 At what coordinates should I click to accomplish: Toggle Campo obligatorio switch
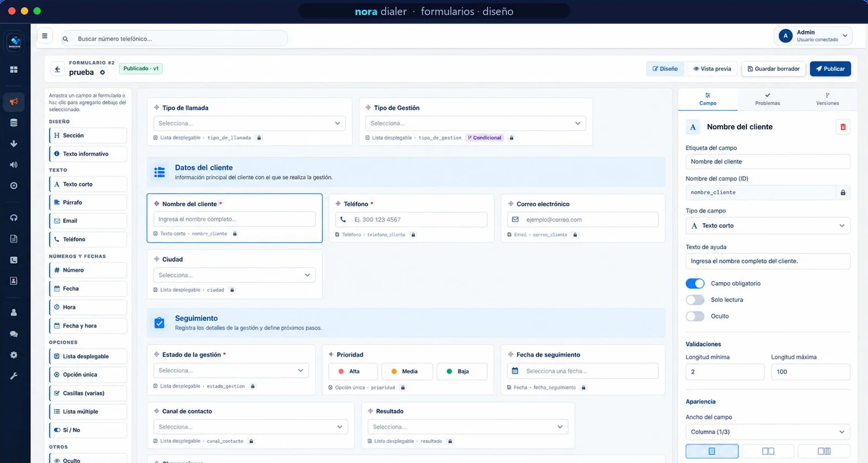(x=695, y=283)
